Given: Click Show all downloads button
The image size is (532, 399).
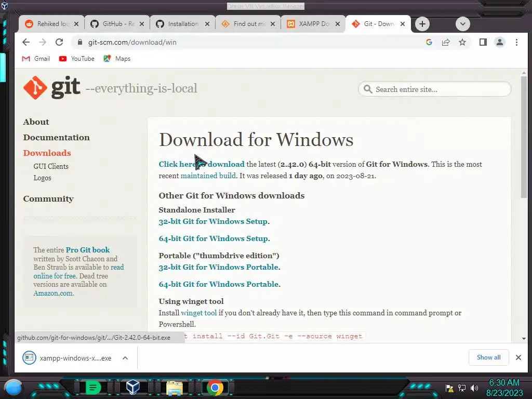Looking at the screenshot, I should [x=488, y=357].
